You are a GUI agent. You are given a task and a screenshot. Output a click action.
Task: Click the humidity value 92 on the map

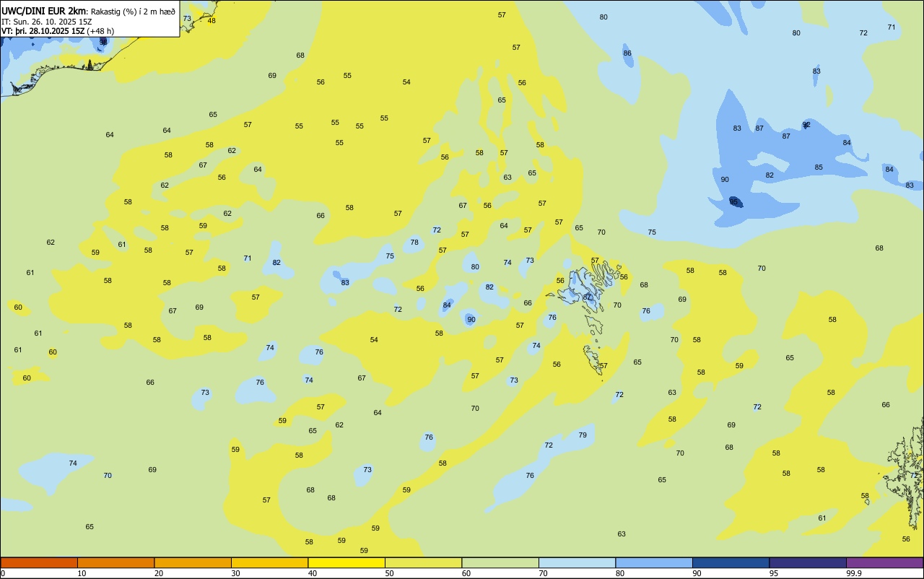click(806, 124)
